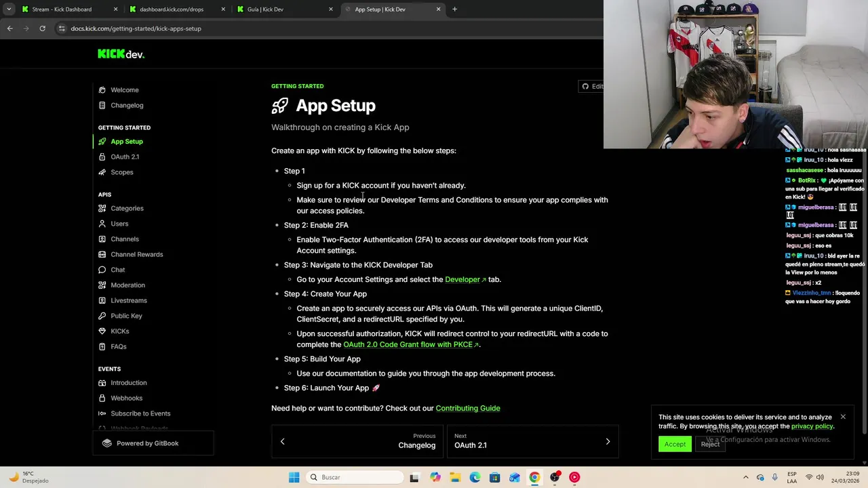Open the volume tray icon
Image resolution: width=868 pixels, height=488 pixels.
click(x=819, y=477)
